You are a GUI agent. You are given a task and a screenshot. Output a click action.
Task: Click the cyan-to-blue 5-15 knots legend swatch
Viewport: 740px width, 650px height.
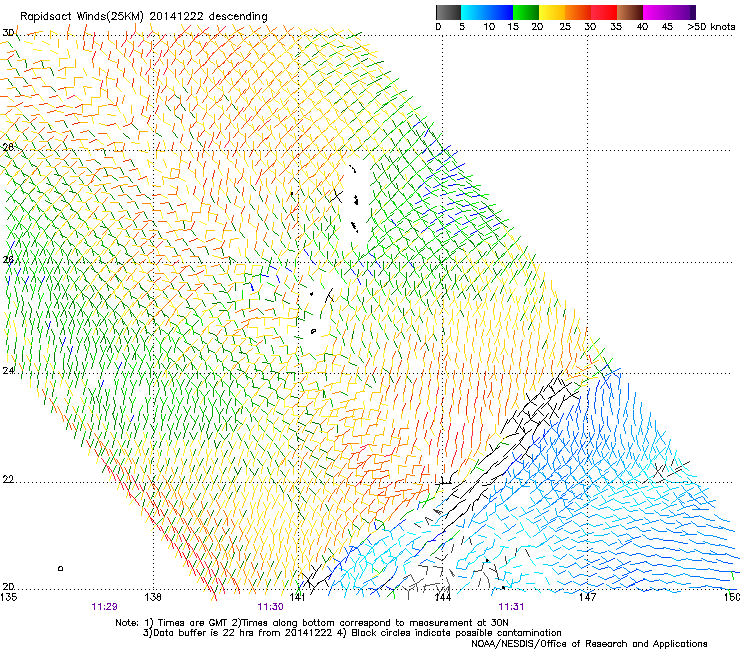click(x=487, y=12)
